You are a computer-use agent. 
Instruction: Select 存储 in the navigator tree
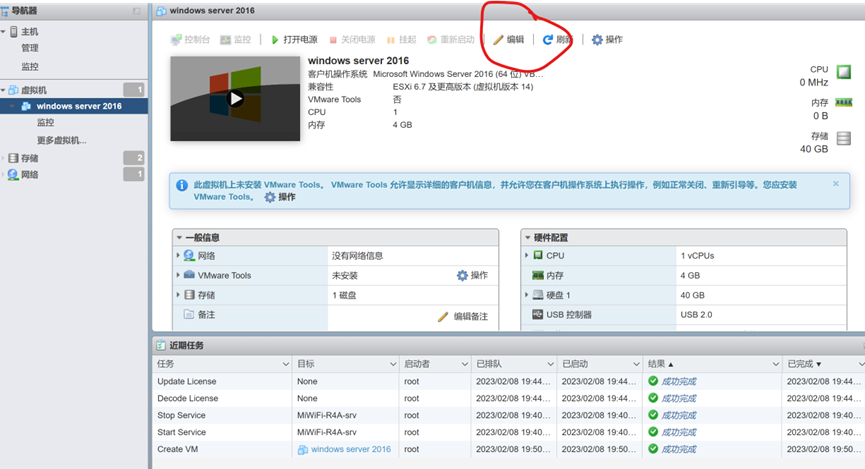pyautogui.click(x=29, y=158)
